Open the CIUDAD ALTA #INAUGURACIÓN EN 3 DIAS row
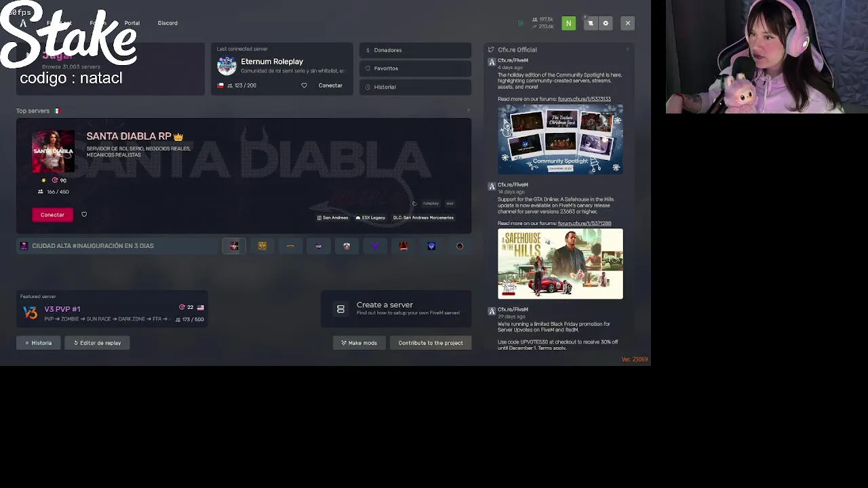Screen dimensions: 868x488 click(x=119, y=246)
